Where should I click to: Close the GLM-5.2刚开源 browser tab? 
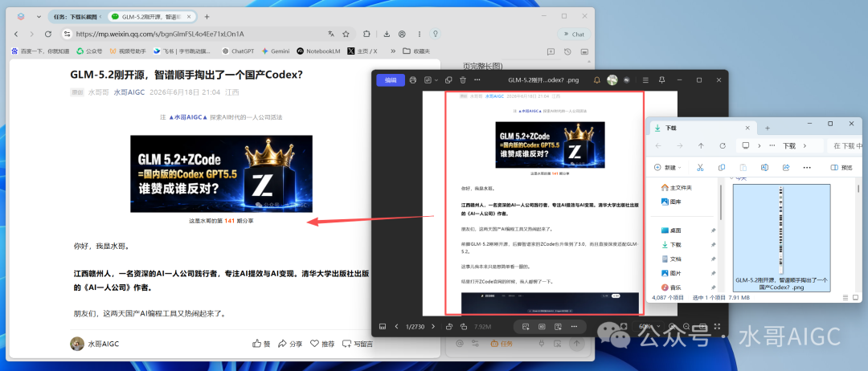click(190, 17)
